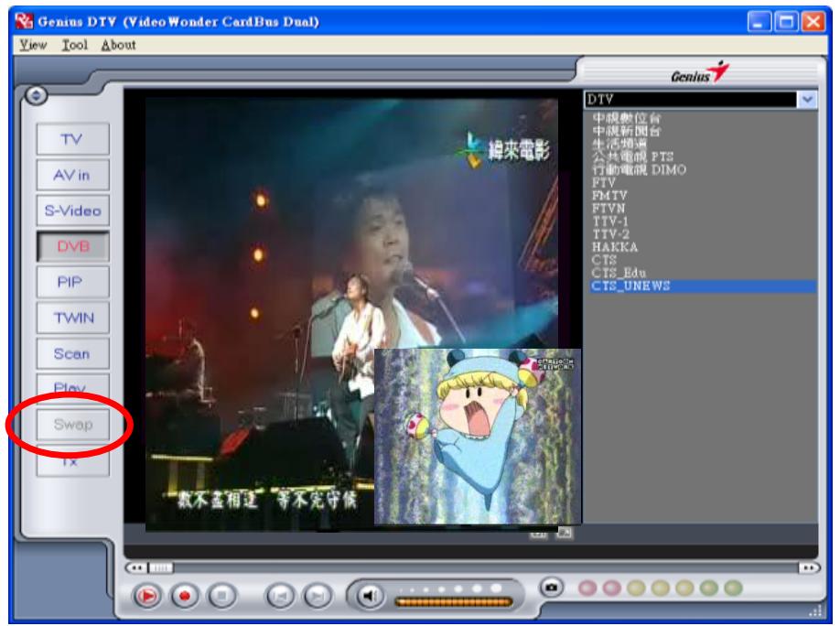Toggle the round collapse button above the TV button
This screenshot has width=840, height=626.
coord(36,96)
